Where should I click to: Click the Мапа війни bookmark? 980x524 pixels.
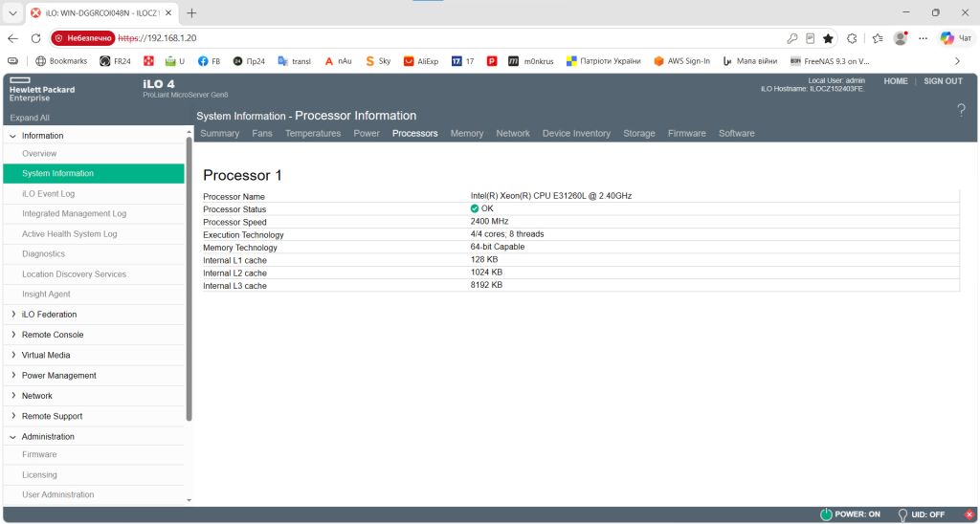coord(749,61)
